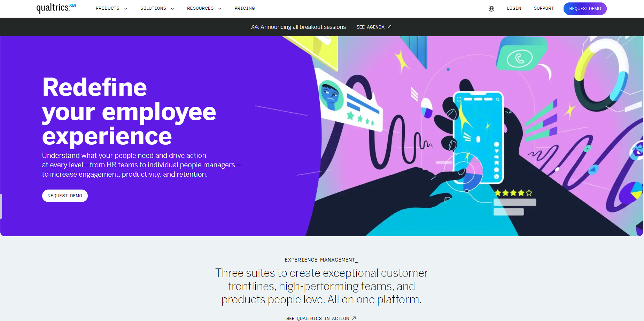Click the blue face avatar in review card
644x321 pixels.
(x=331, y=96)
